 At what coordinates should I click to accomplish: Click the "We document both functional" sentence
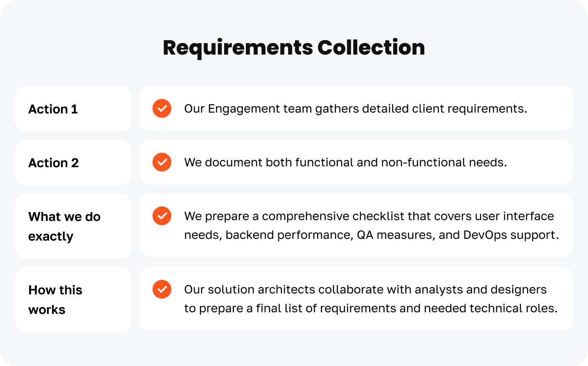click(345, 163)
